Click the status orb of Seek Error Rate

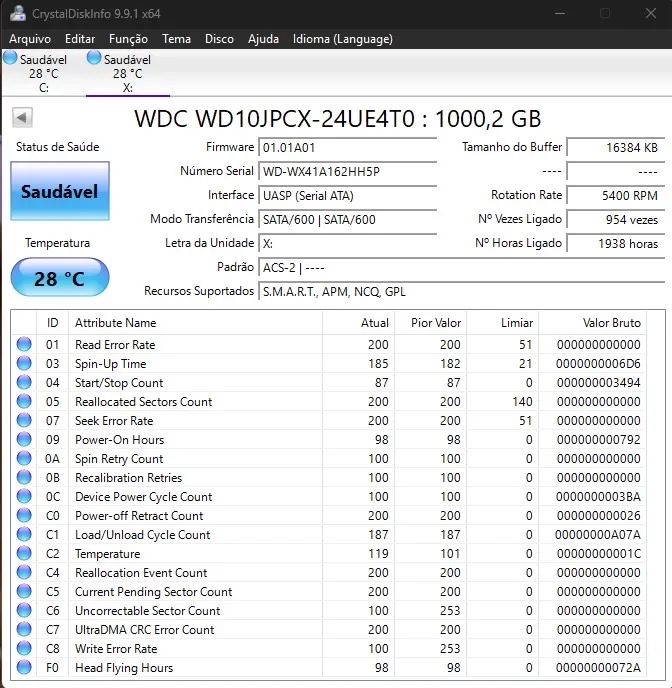pos(24,420)
